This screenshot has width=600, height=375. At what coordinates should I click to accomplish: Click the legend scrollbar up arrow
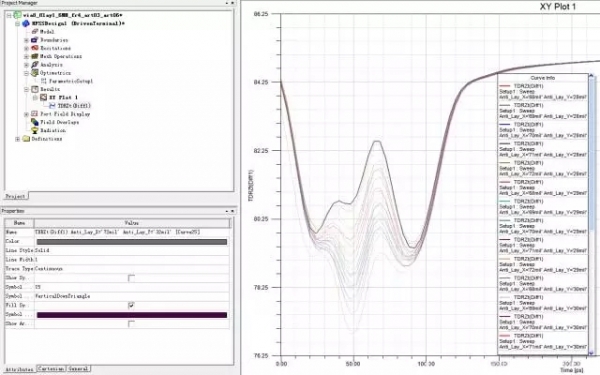click(592, 76)
